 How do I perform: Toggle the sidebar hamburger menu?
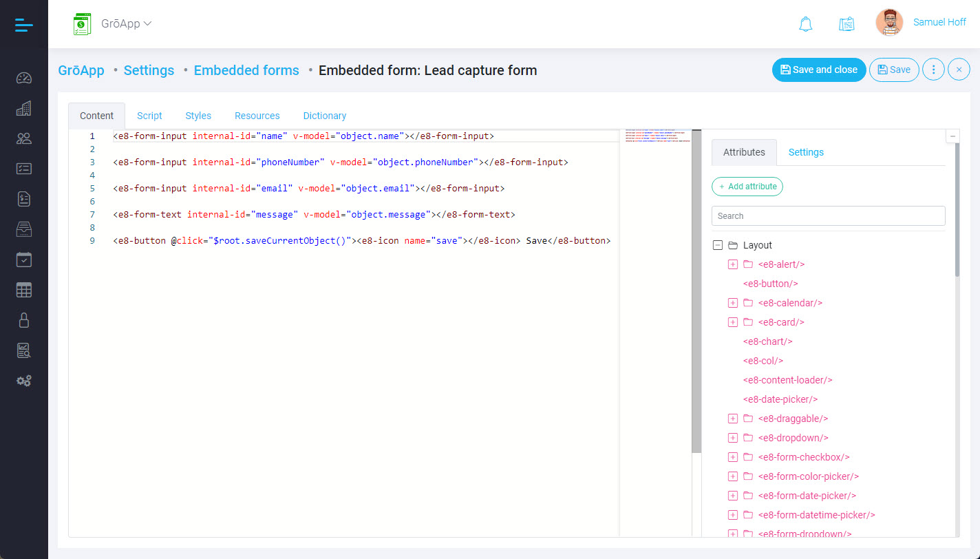(23, 25)
